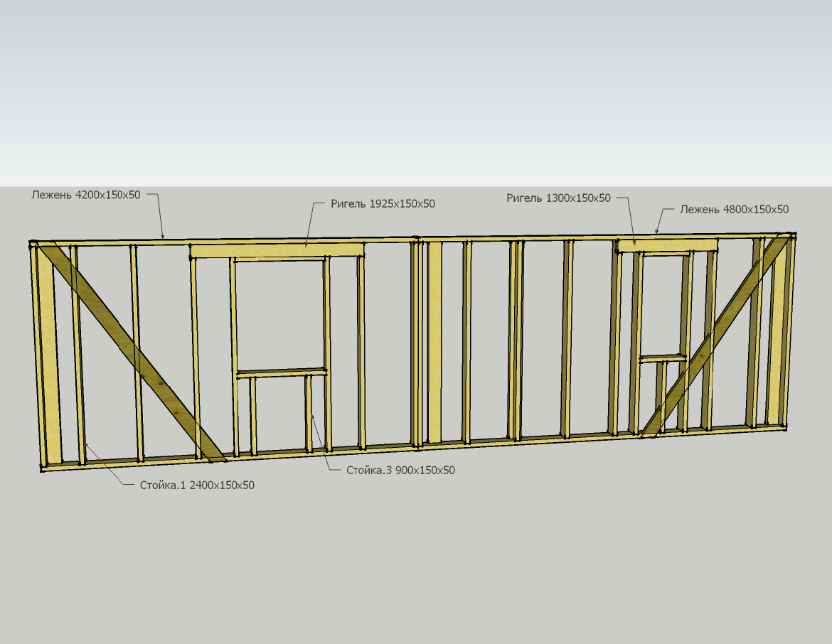Click the "Ригель 1300x150x50" text label
This screenshot has height=644, width=832.
(x=558, y=198)
